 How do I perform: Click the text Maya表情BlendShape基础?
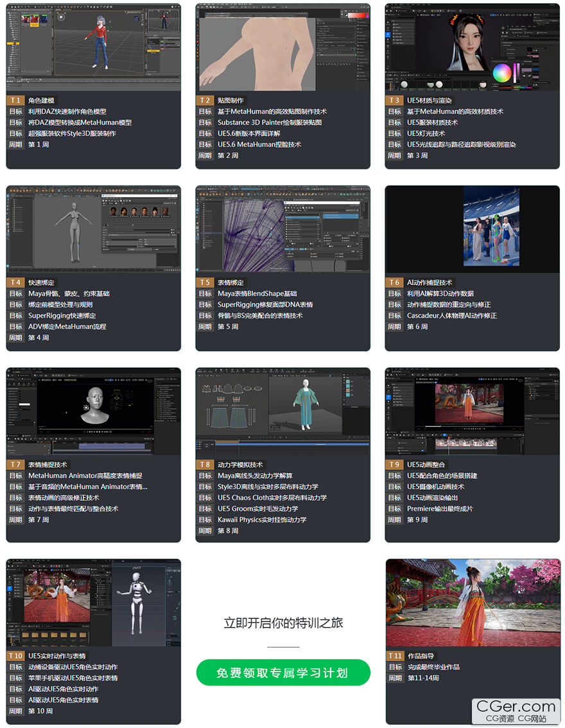257,293
